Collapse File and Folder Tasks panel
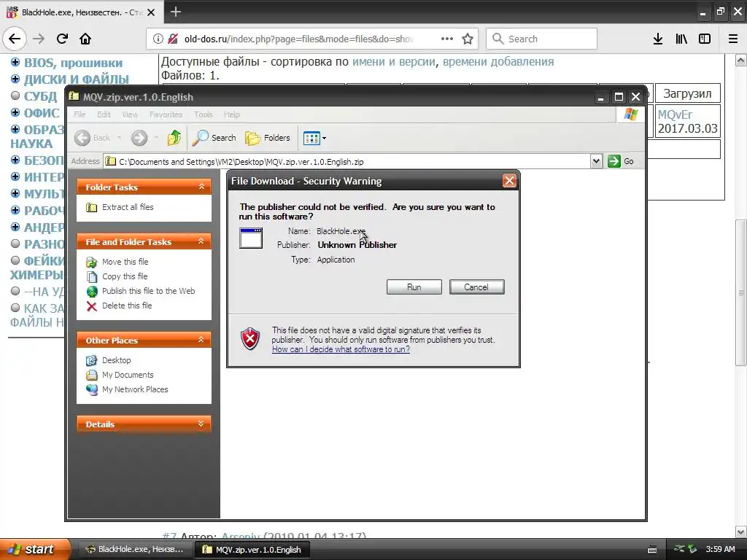 pos(201,241)
